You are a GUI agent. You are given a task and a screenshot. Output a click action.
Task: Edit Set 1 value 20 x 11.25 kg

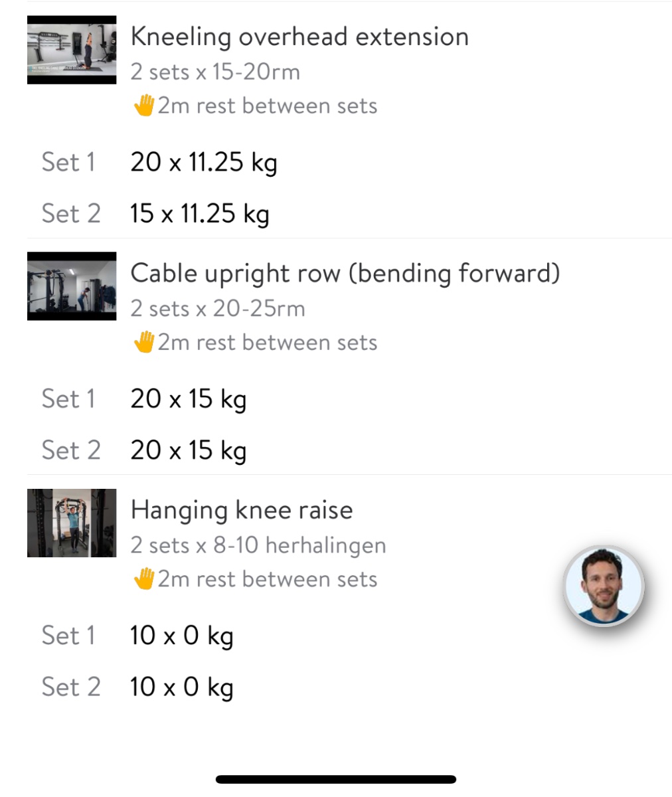point(203,163)
